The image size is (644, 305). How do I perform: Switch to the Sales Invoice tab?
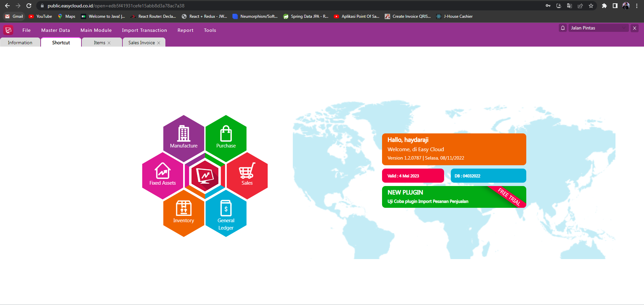141,43
